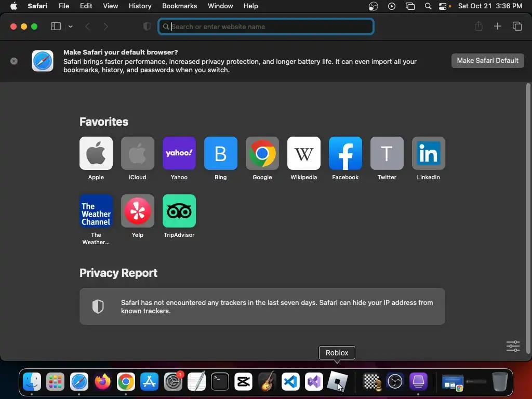Open the Twitter favorite

pos(387,153)
